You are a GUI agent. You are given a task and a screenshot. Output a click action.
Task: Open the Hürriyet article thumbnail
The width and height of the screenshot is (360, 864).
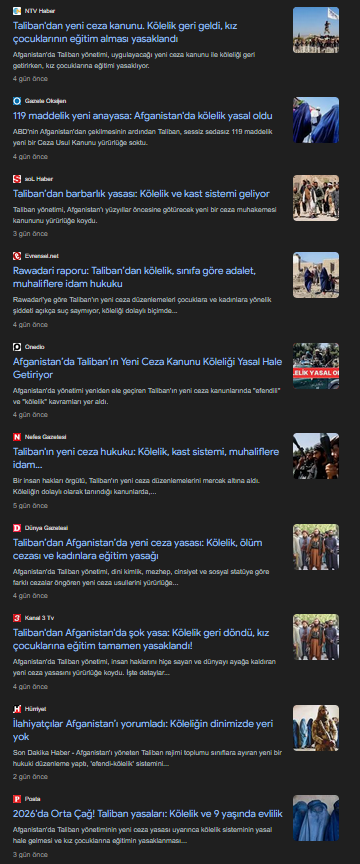[x=316, y=727]
